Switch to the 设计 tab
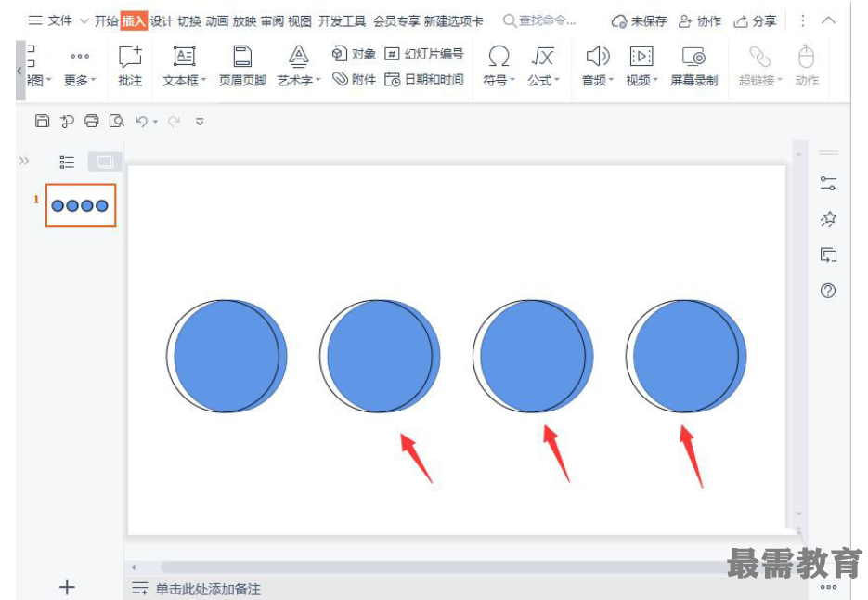Screen dimensions: 868x600 click(x=162, y=21)
